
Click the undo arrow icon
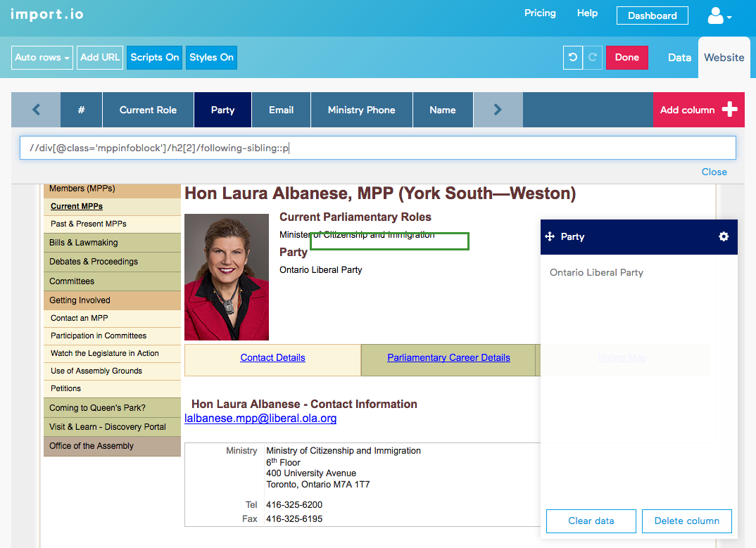pyautogui.click(x=573, y=58)
